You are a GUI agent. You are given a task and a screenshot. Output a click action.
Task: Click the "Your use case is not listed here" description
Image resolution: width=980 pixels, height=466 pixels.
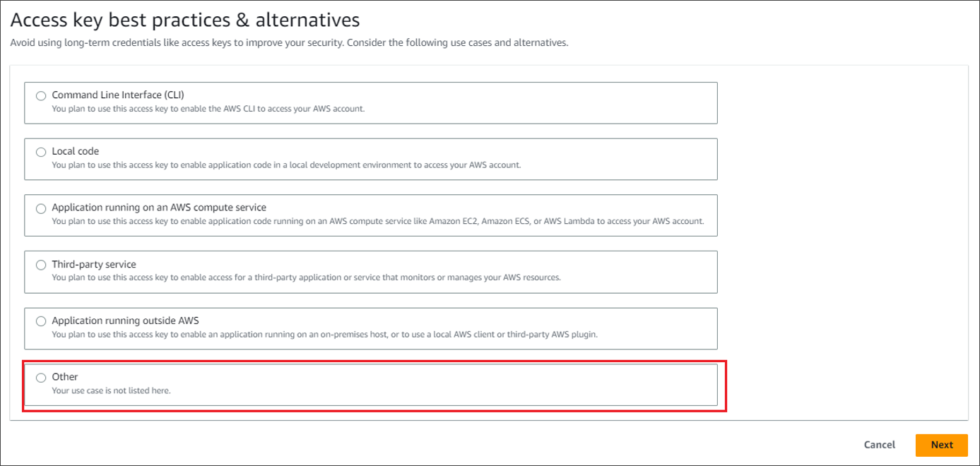(111, 390)
